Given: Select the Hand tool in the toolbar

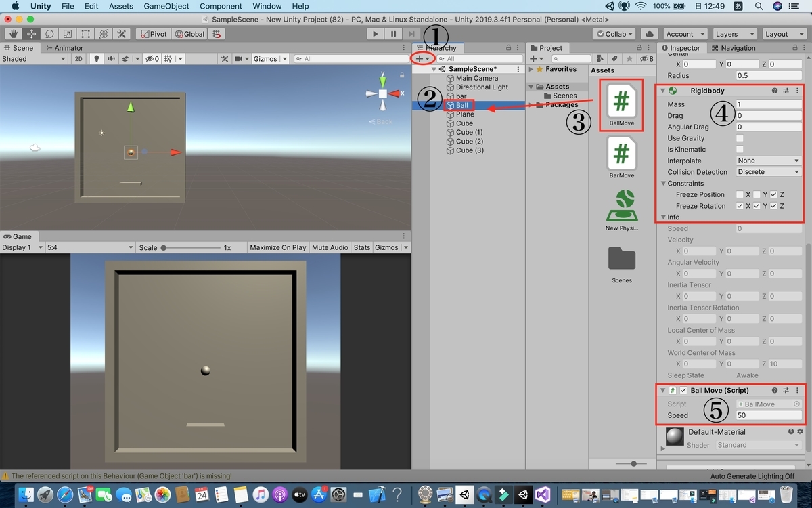Looking at the screenshot, I should coord(14,34).
